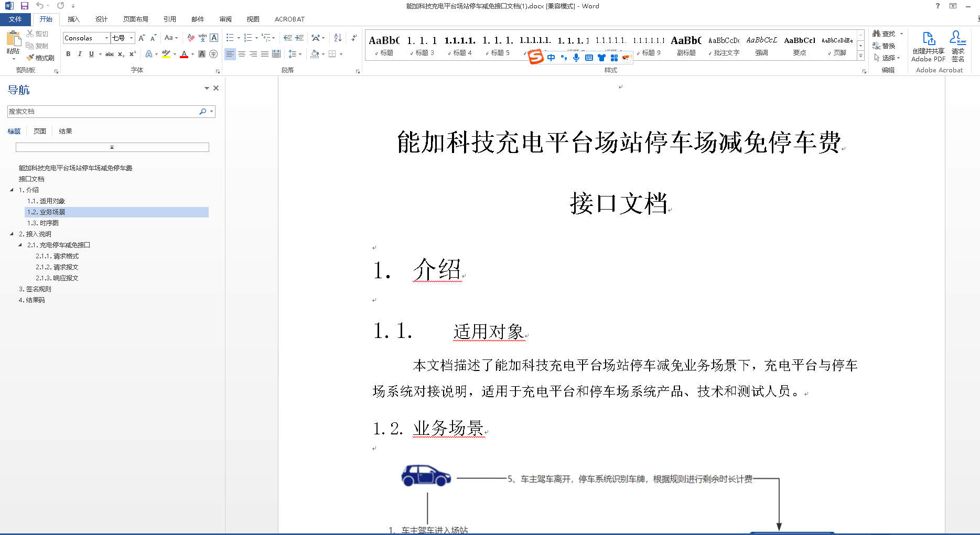This screenshot has width=980, height=535.
Task: Click the 查找 (Find) button
Action: 884,34
